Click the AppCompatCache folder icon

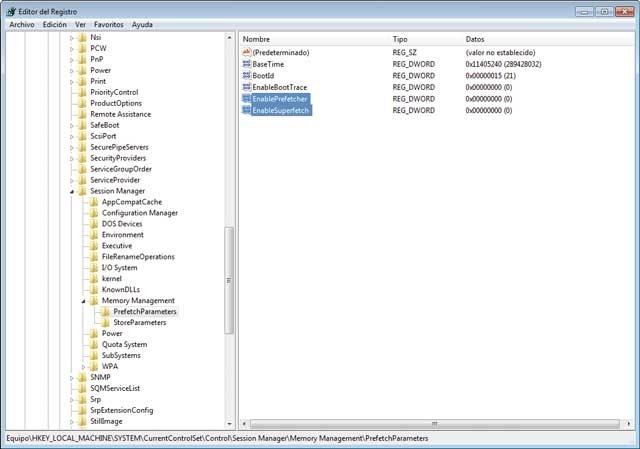point(93,202)
